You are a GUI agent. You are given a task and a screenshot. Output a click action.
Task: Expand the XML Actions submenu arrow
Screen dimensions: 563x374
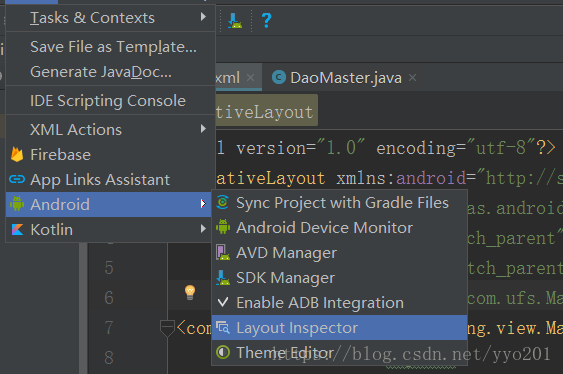click(203, 129)
